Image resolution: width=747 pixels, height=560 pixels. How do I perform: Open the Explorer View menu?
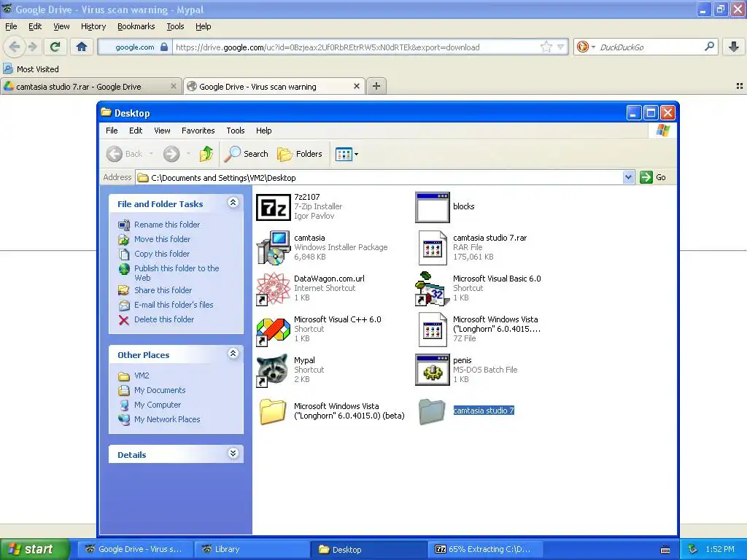[162, 131]
